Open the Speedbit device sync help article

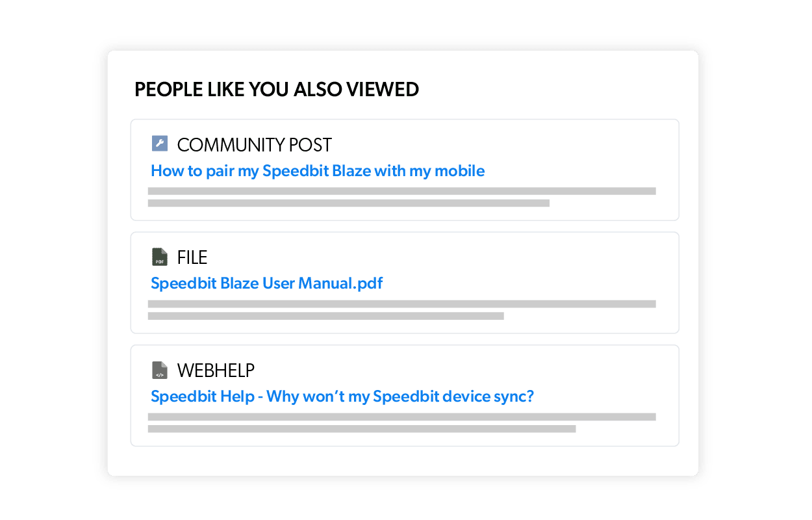click(341, 396)
